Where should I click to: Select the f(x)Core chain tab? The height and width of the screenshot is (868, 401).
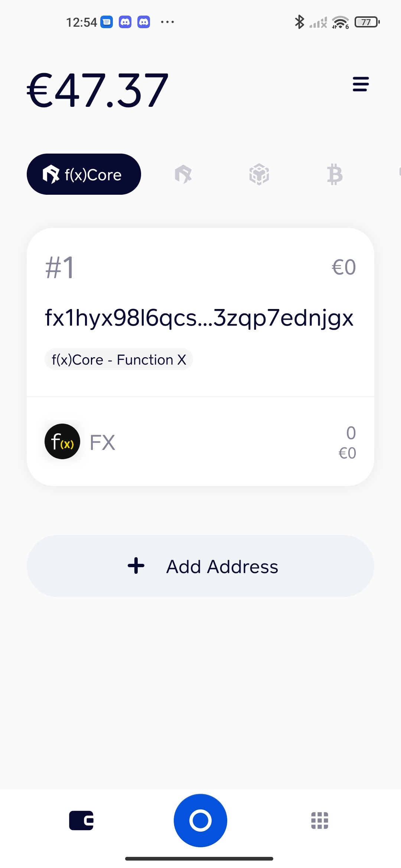(x=84, y=174)
